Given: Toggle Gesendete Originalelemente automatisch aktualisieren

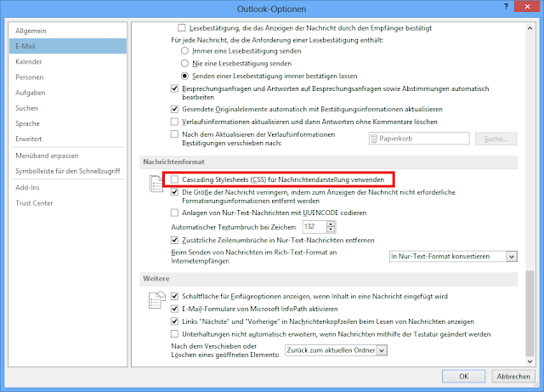Looking at the screenshot, I should coord(174,110).
